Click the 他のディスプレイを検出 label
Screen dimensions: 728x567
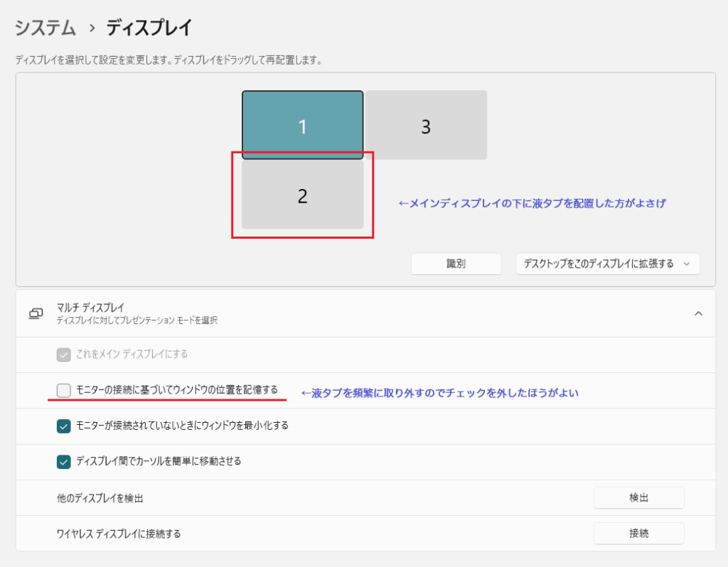coord(100,498)
